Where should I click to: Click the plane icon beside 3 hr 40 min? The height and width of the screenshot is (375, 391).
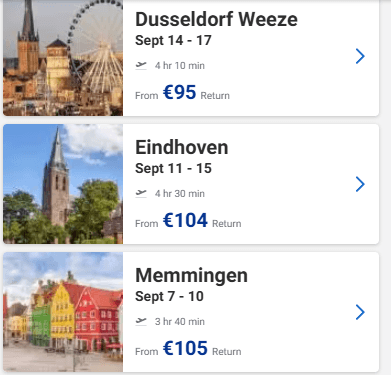pos(141,321)
